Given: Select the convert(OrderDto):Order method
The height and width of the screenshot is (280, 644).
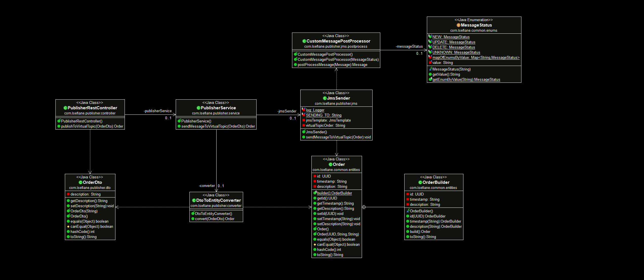Looking at the screenshot, I should coord(215,219).
